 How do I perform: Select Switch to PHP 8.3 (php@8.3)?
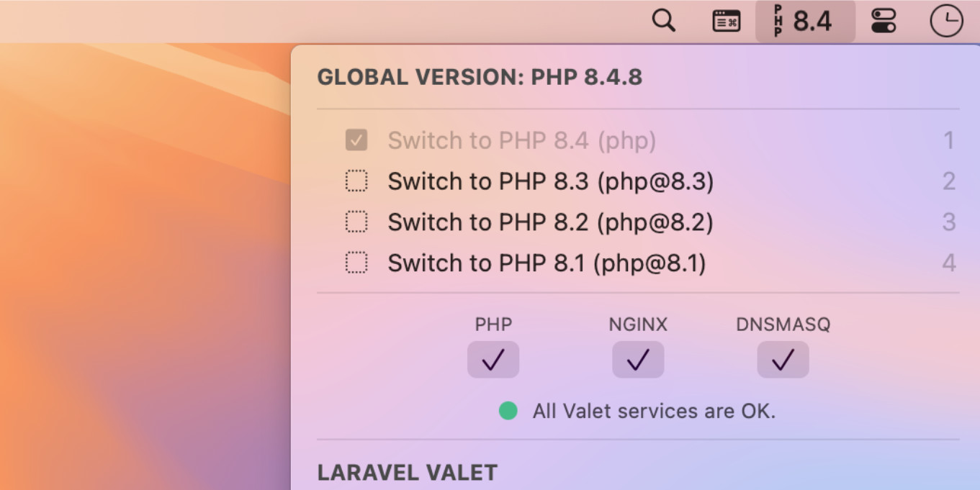[550, 181]
